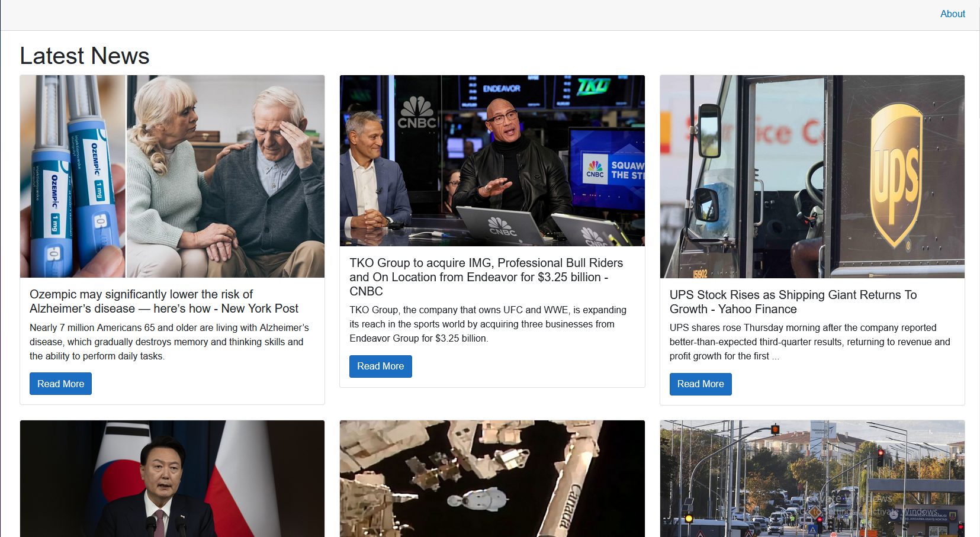
Task: Click Read More under the UPS Stock article
Action: tap(700, 384)
